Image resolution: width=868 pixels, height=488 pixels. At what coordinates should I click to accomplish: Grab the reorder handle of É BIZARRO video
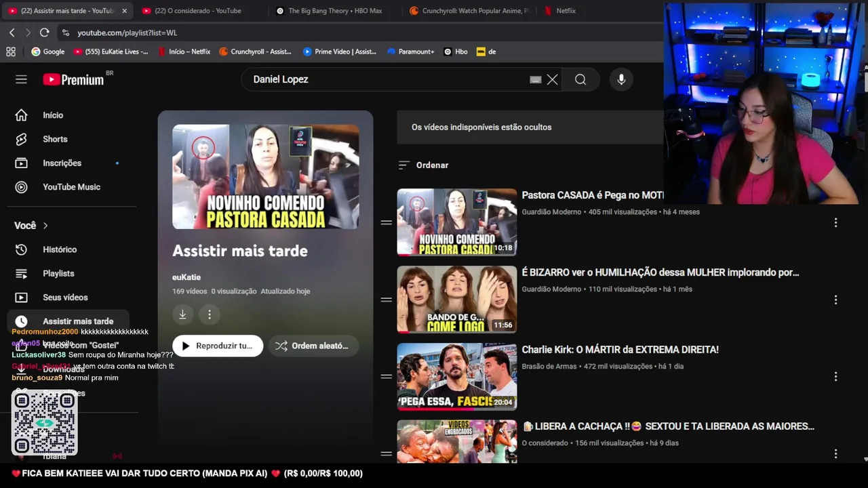coord(387,300)
